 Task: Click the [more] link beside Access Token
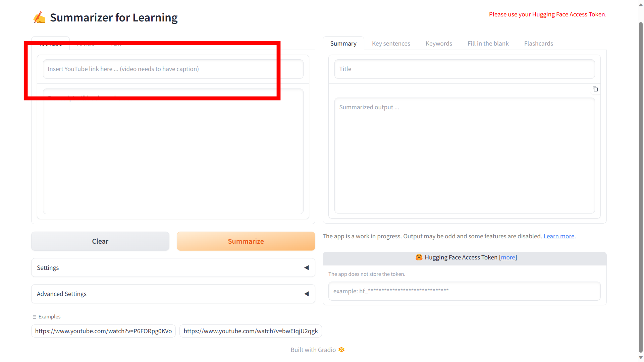pos(508,257)
